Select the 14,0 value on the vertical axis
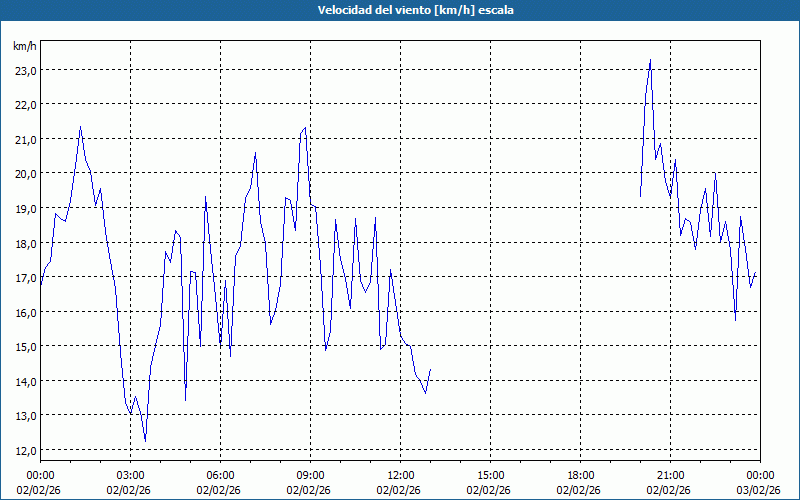This screenshot has width=800, height=500. 25,381
